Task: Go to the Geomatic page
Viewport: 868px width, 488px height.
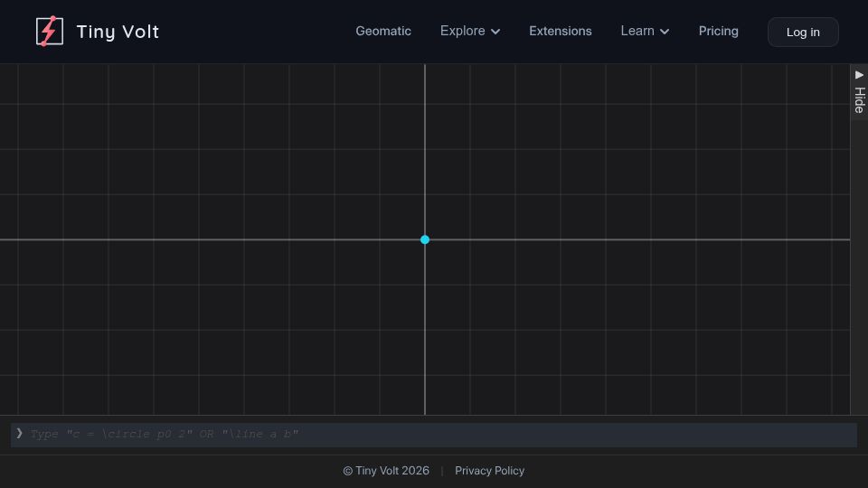Action: [383, 31]
